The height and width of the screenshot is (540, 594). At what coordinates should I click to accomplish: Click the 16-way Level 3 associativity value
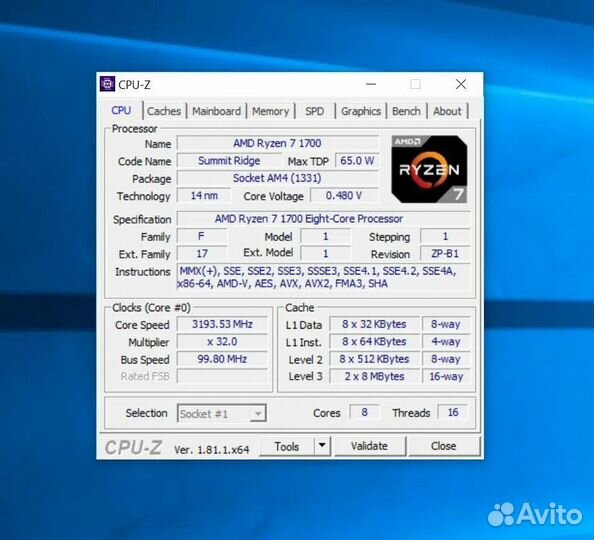(x=446, y=376)
